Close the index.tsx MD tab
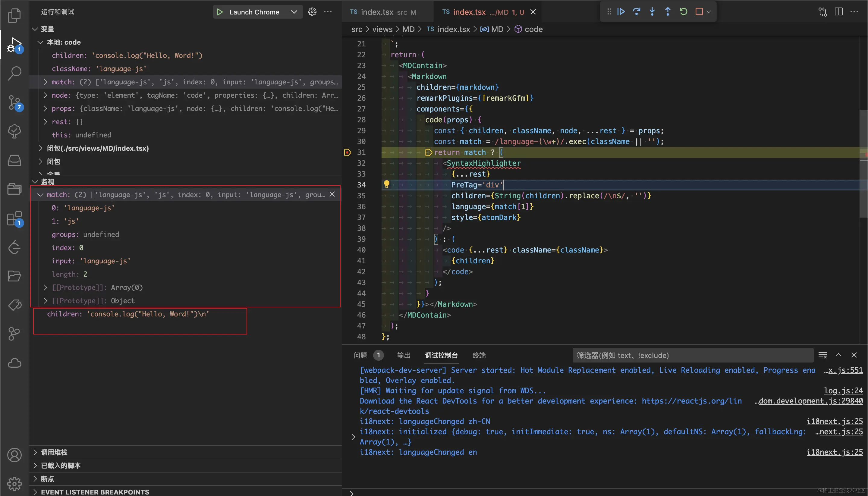 pos(533,12)
